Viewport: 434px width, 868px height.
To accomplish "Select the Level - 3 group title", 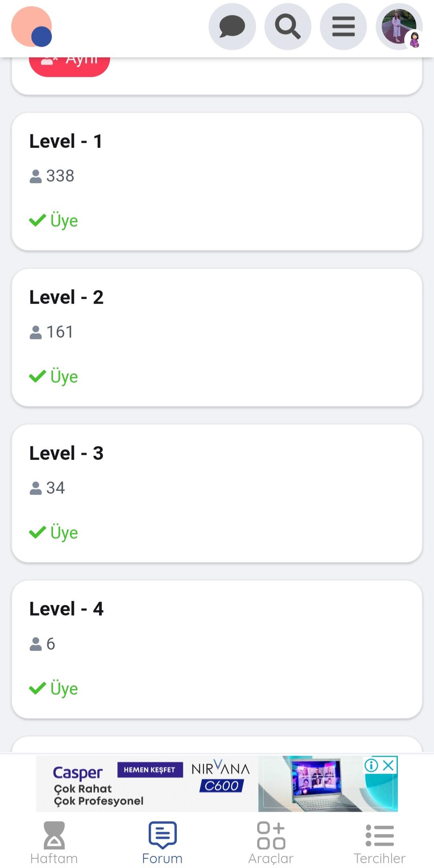I will tap(66, 453).
